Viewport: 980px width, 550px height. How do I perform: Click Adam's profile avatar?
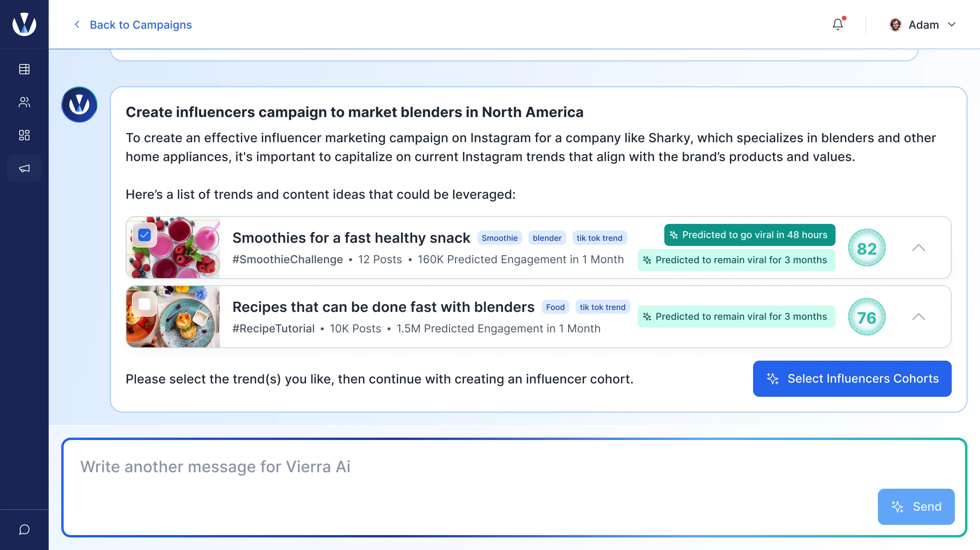(895, 25)
